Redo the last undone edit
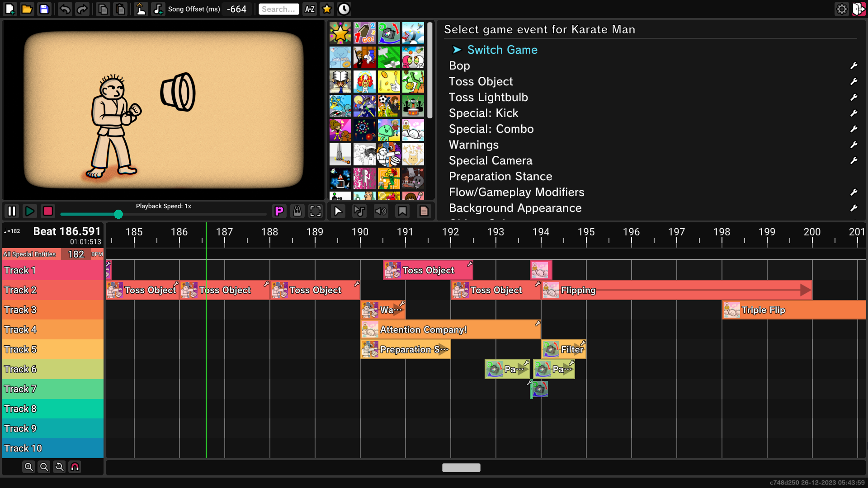The width and height of the screenshot is (868, 488). pyautogui.click(x=82, y=9)
